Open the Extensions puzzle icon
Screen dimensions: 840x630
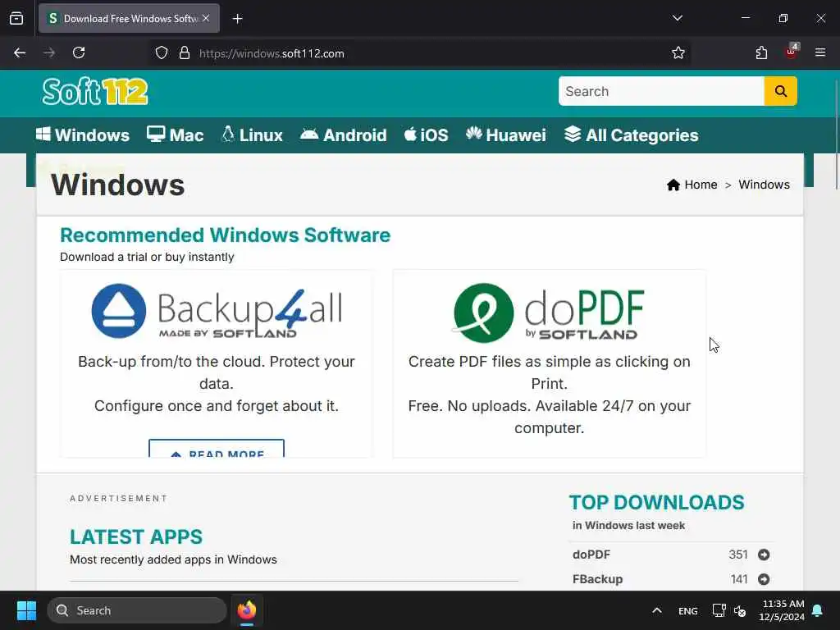tap(761, 53)
